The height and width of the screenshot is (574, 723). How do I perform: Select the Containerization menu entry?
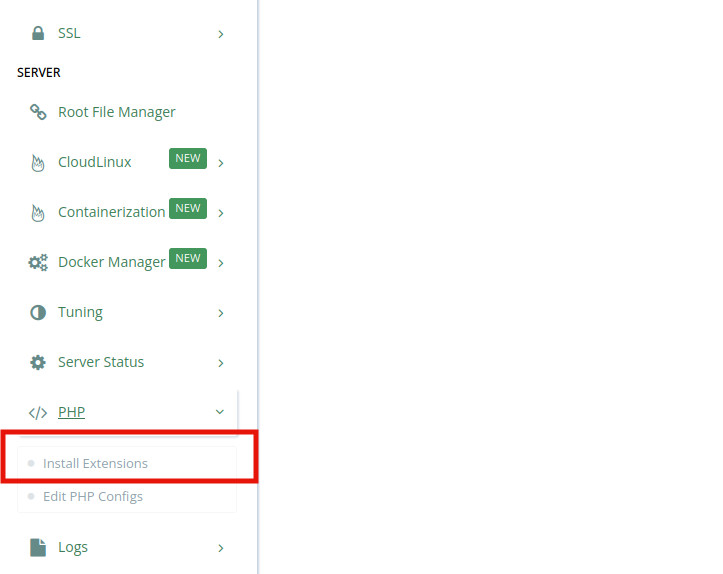[x=112, y=212]
